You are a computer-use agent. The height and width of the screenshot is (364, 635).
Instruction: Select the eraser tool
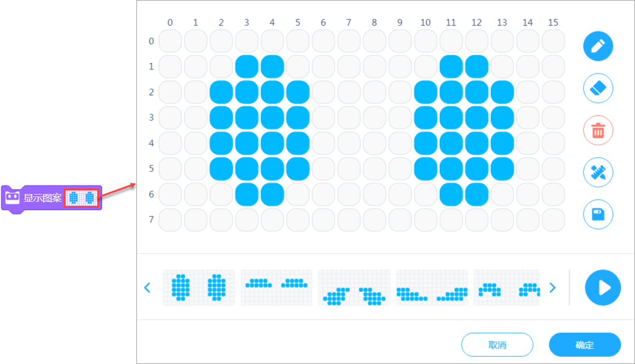tap(598, 88)
